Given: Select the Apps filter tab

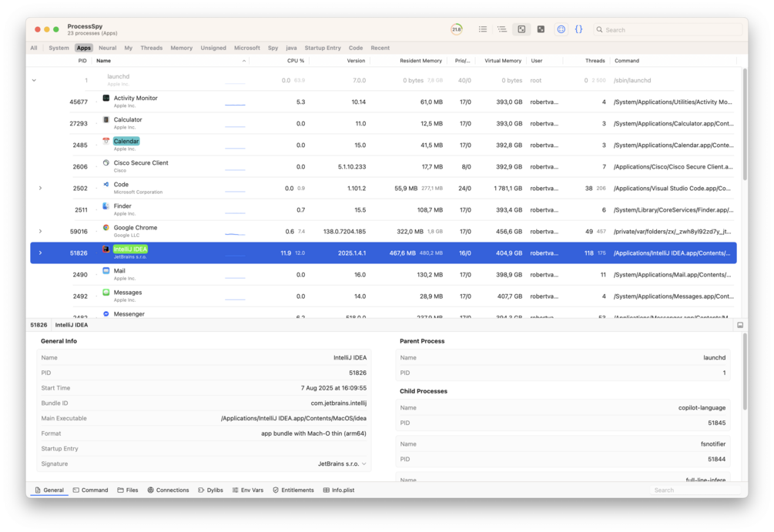Looking at the screenshot, I should [83, 48].
